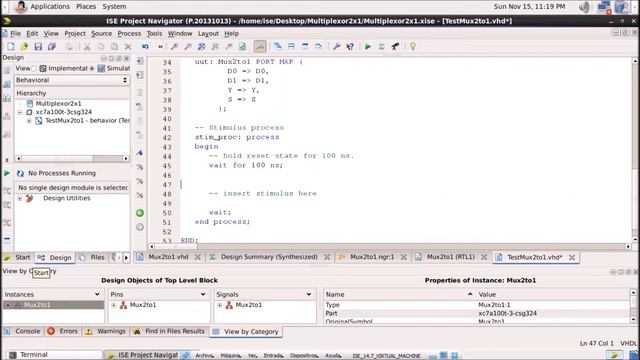Click the telescope-like toolbar icon
640x360 pixels.
395,47
